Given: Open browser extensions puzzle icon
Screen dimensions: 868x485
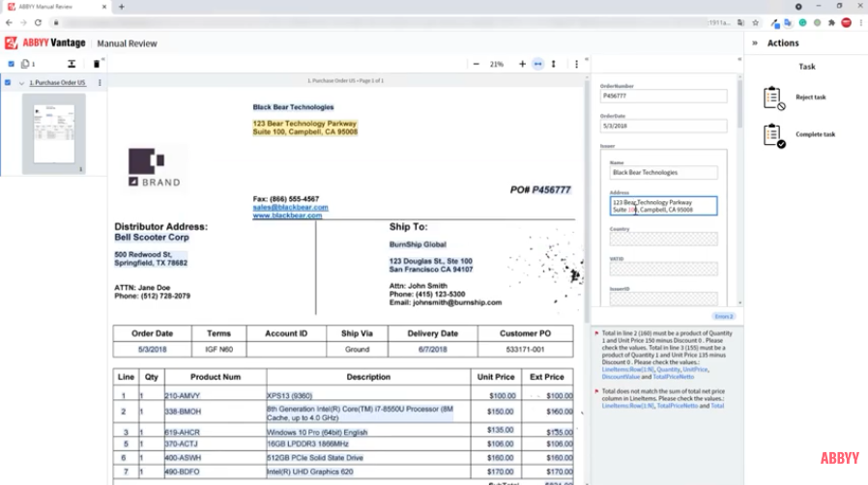Looking at the screenshot, I should pyautogui.click(x=831, y=22).
